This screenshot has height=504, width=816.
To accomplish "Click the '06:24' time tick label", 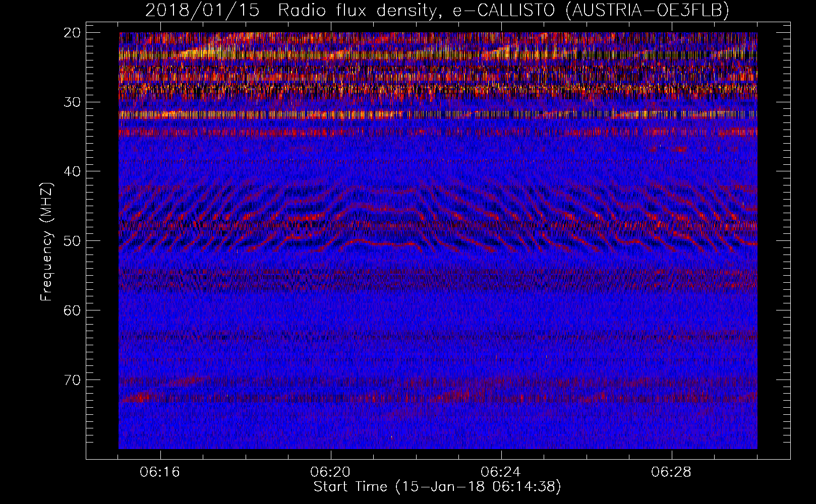I will click(x=501, y=472).
